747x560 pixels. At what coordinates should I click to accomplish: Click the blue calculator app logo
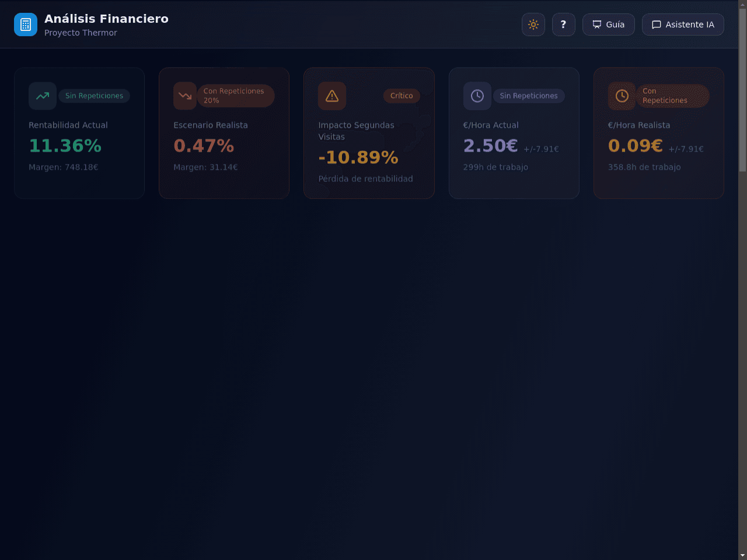26,24
